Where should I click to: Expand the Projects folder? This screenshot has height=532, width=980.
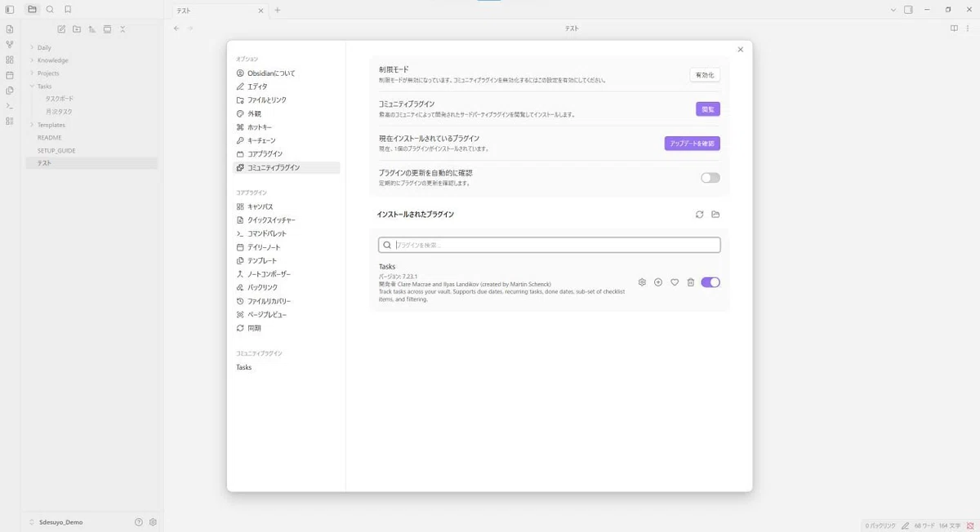[x=48, y=73]
